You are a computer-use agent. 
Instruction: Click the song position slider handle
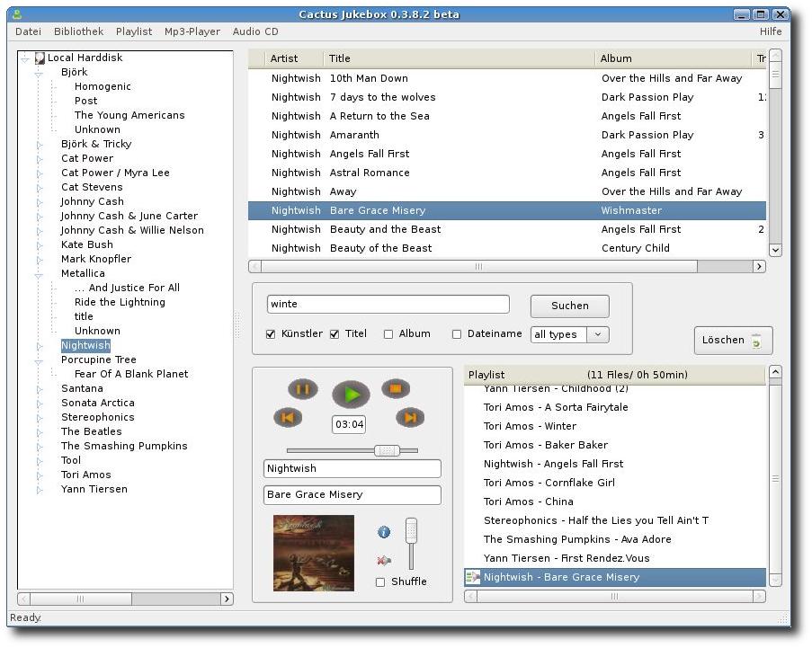pos(387,451)
